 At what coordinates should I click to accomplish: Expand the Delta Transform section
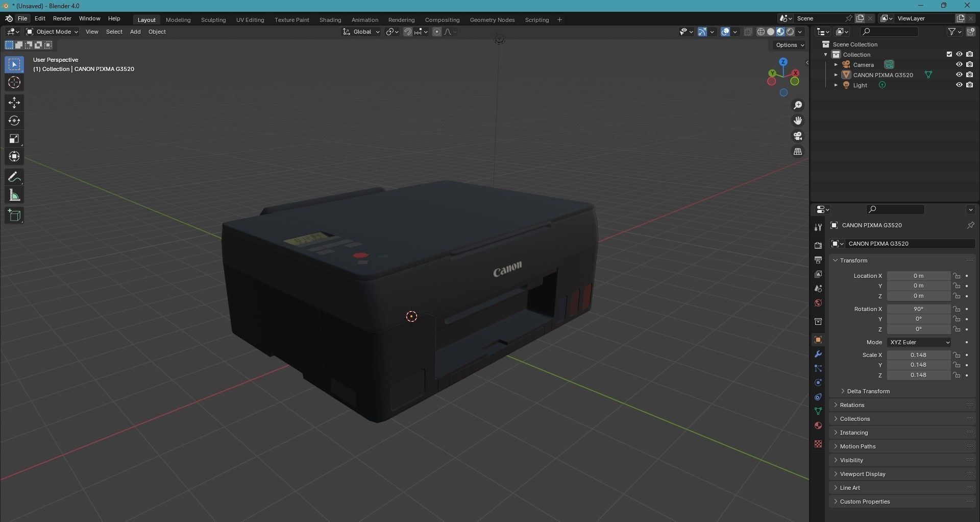coord(868,391)
